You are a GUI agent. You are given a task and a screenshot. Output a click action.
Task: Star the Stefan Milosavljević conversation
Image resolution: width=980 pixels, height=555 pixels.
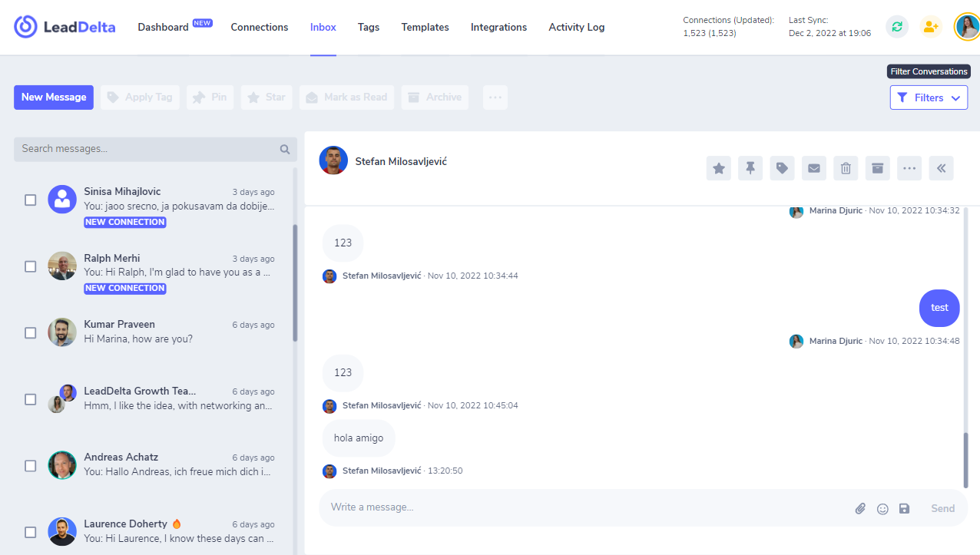pyautogui.click(x=719, y=168)
